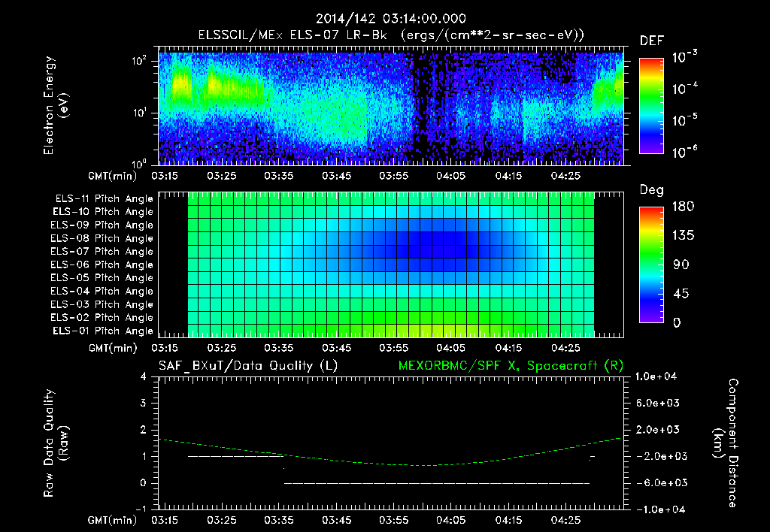Select the ELS-07 Pitch Angle row label
Viewport: 770px width, 532px height.
pos(102,251)
